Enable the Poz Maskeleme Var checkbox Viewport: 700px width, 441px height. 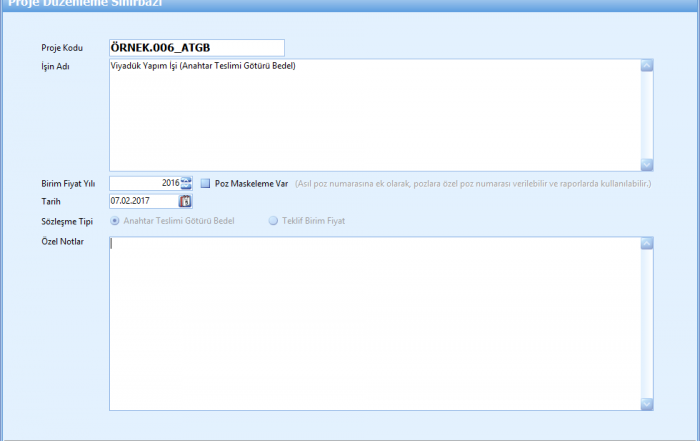coord(205,184)
